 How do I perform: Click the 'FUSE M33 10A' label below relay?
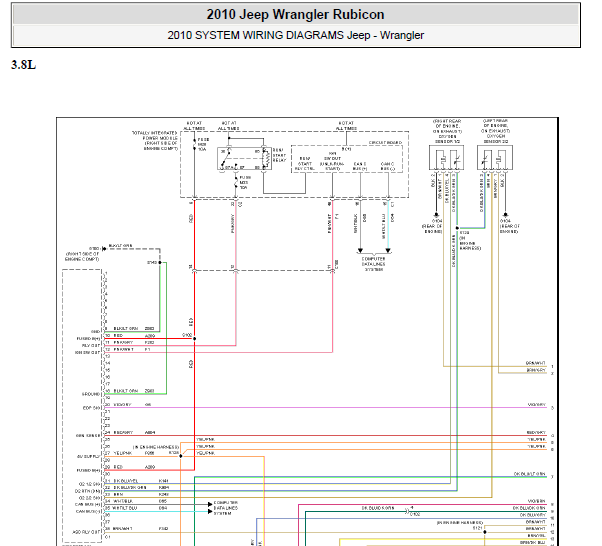point(245,182)
